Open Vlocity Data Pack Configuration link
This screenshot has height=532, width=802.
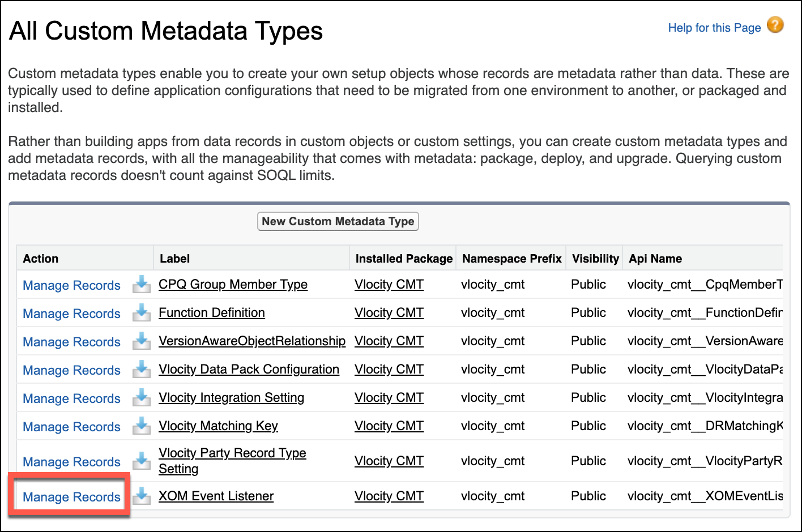(249, 369)
